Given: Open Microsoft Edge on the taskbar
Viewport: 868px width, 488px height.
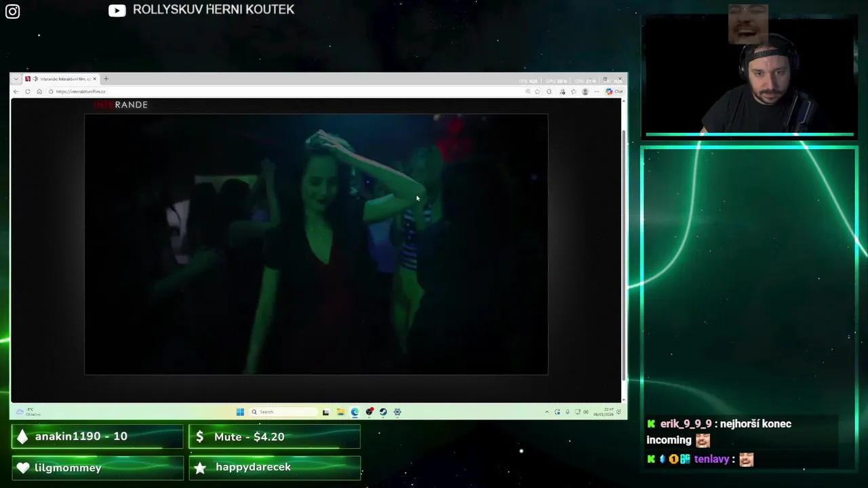Looking at the screenshot, I should pos(355,411).
